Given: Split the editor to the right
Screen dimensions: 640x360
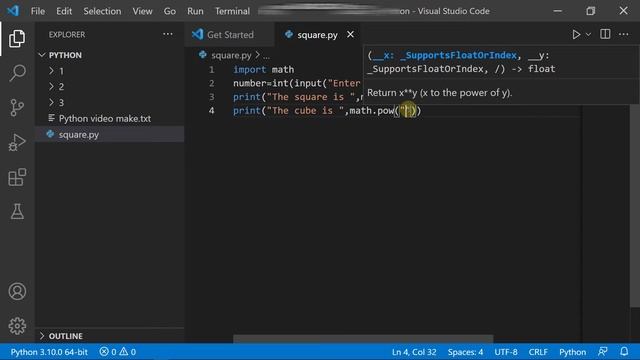Looking at the screenshot, I should point(605,34).
